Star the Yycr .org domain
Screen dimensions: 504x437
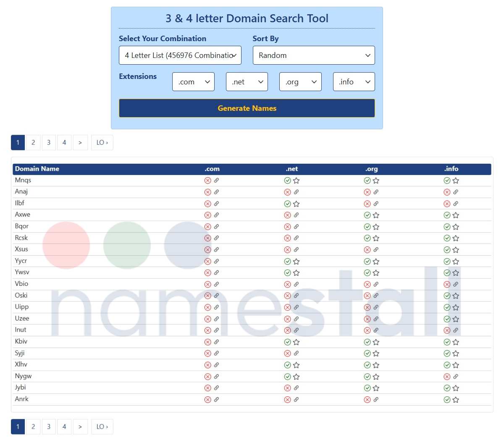tap(375, 261)
